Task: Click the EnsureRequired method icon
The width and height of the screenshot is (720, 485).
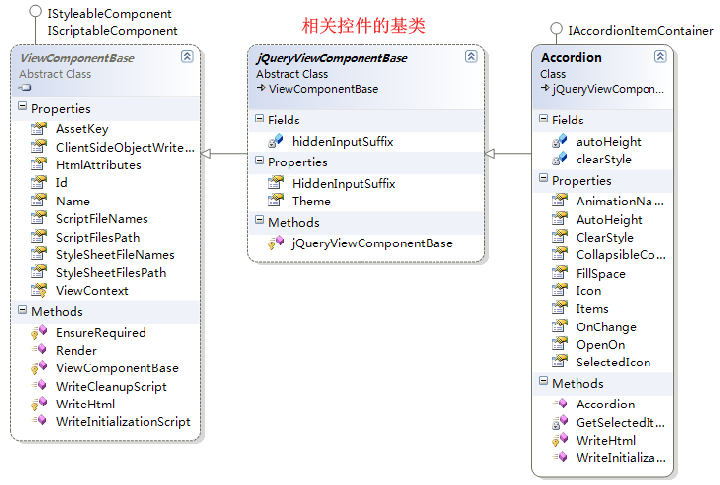Action: 39,332
